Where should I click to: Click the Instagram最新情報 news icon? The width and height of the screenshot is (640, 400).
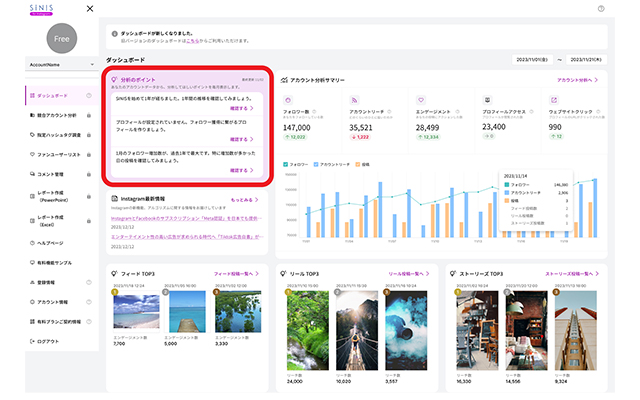tap(115, 198)
